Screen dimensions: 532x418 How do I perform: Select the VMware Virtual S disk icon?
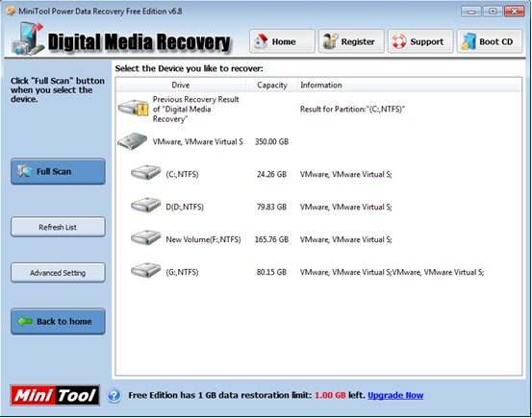pos(133,141)
